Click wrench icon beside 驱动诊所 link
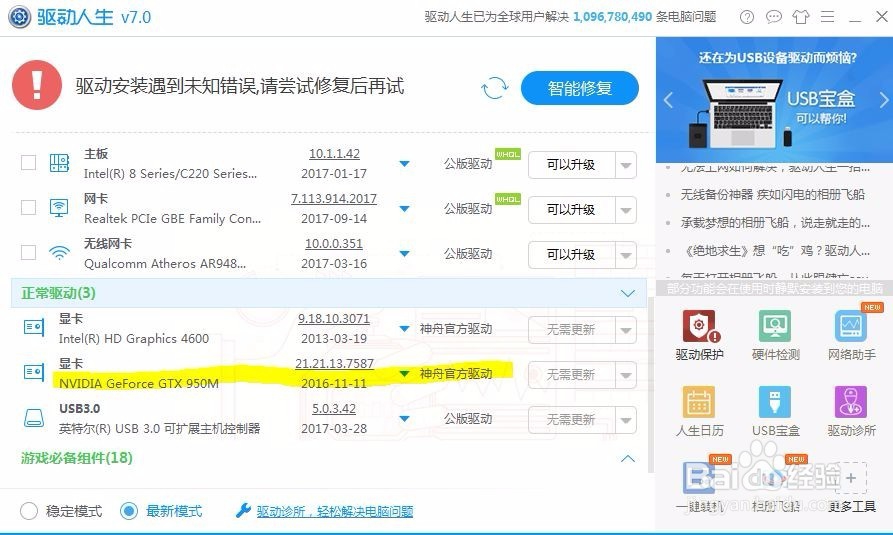 (243, 511)
